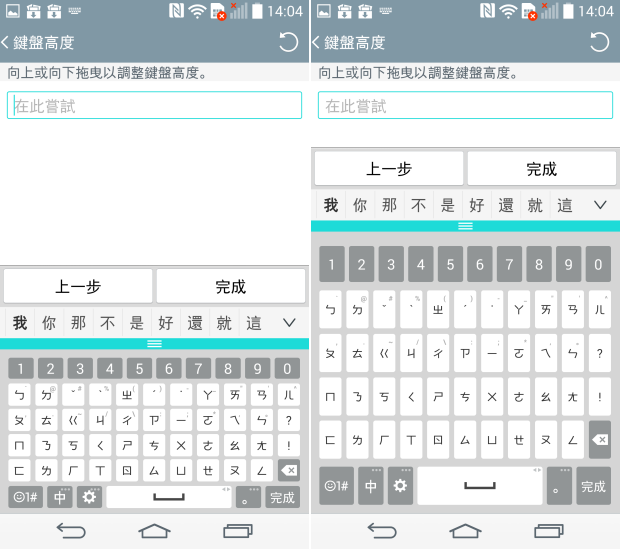
Task: Tap number key 1 on left keyboard
Action: (21, 369)
